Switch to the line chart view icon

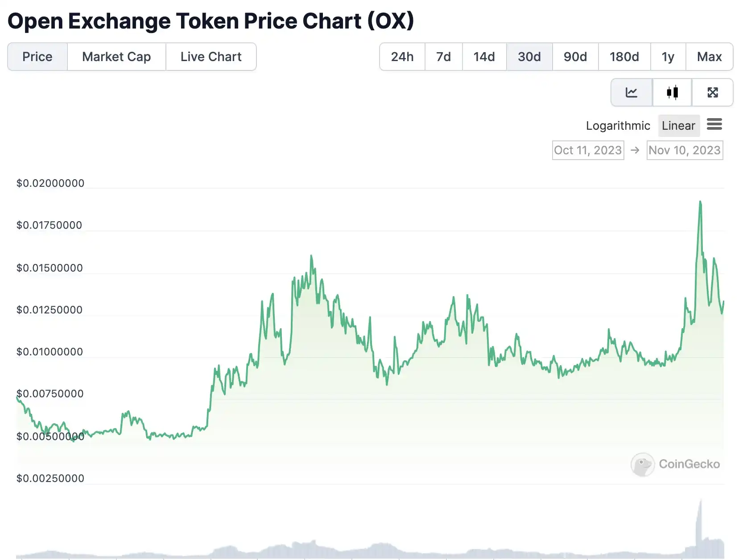tap(631, 92)
